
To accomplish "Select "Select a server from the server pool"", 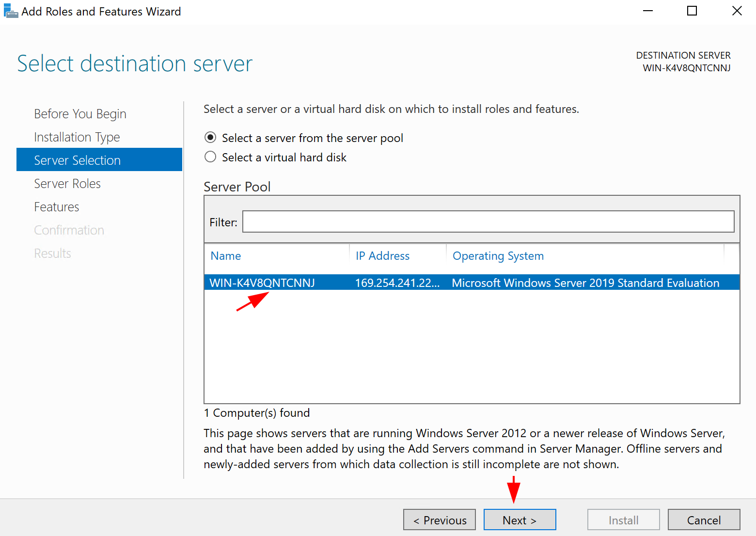I will pos(210,137).
